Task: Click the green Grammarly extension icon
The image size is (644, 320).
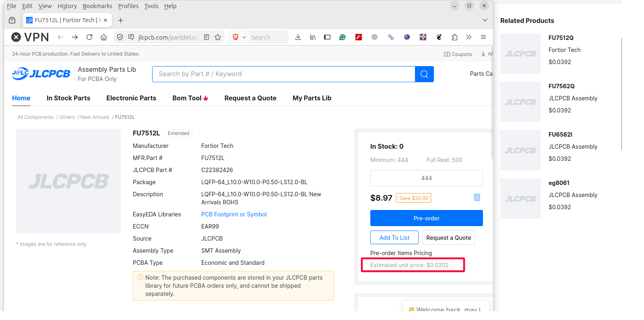Action: [x=343, y=37]
